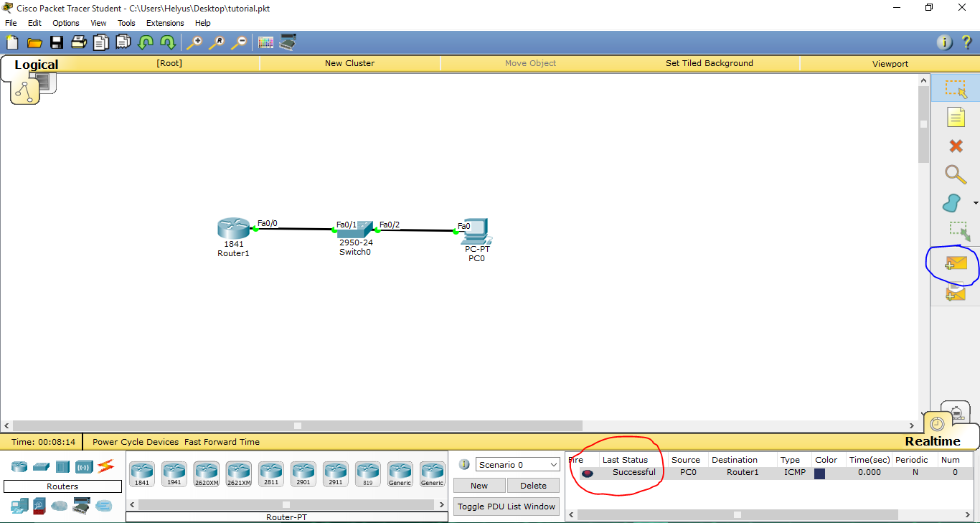Choose the Routers device category icon
980x523 pixels.
(19, 467)
